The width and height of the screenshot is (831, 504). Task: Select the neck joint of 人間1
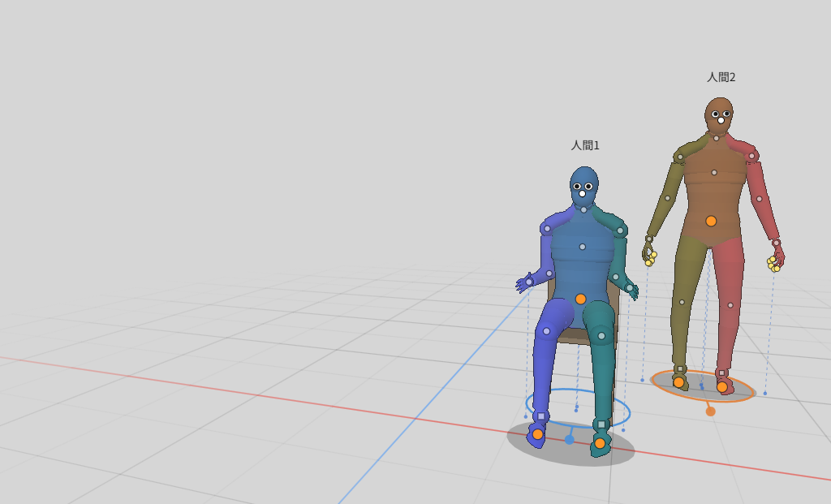(x=583, y=210)
